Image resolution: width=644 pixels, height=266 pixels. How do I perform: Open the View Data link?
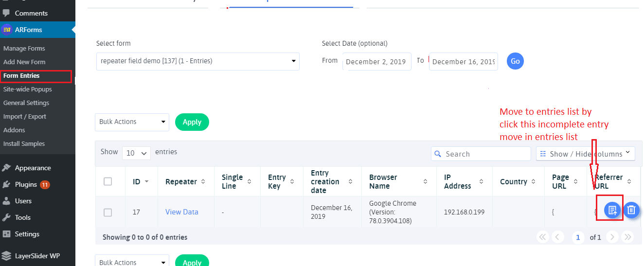(x=181, y=212)
